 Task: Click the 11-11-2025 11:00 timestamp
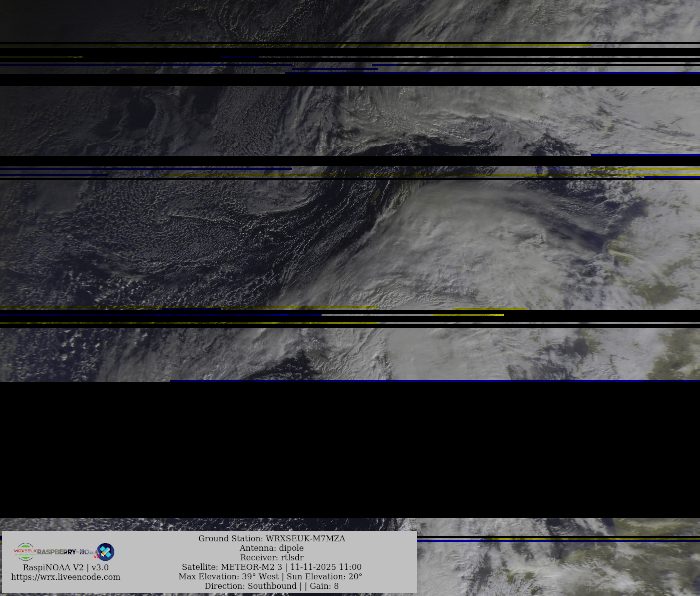click(x=326, y=567)
